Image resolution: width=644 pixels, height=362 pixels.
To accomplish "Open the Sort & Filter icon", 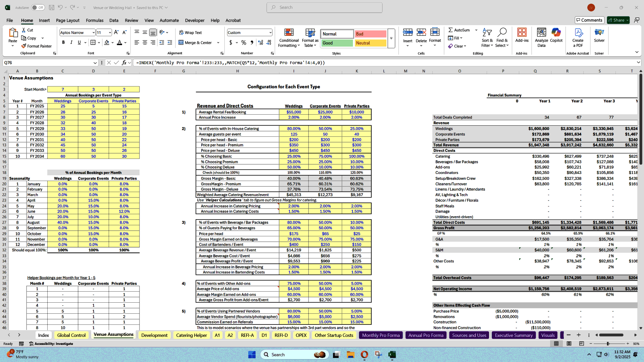I will [487, 33].
